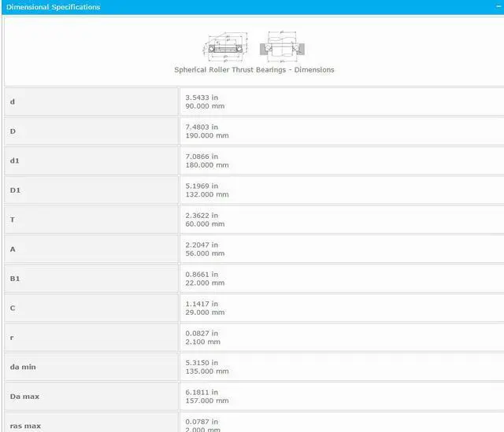Select the value 180.000 mm

pyautogui.click(x=207, y=165)
